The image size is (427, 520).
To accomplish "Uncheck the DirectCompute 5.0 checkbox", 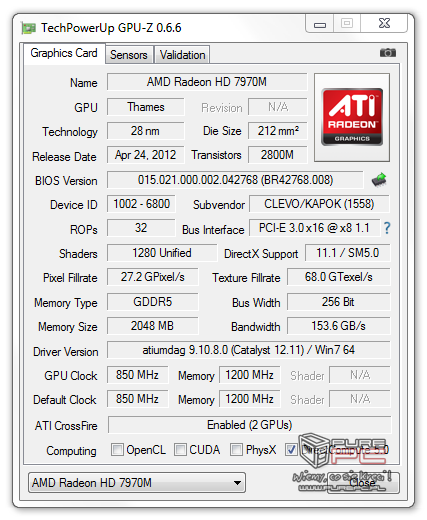I will coord(291,449).
